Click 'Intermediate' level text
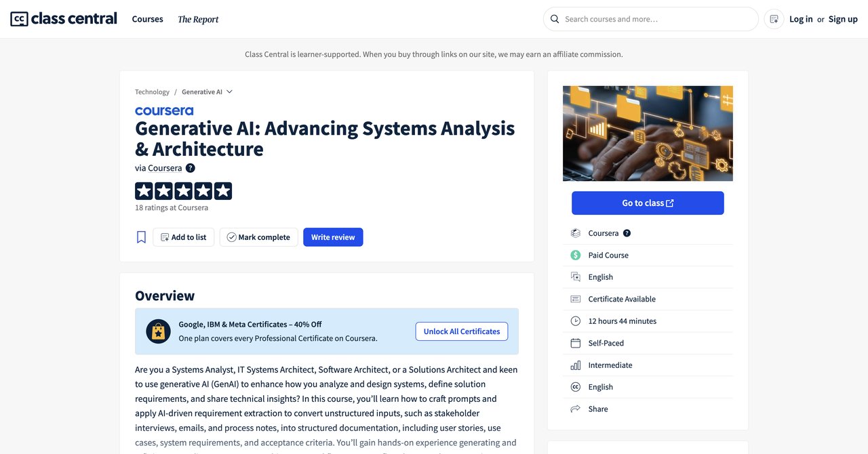The image size is (868, 454). click(610, 365)
